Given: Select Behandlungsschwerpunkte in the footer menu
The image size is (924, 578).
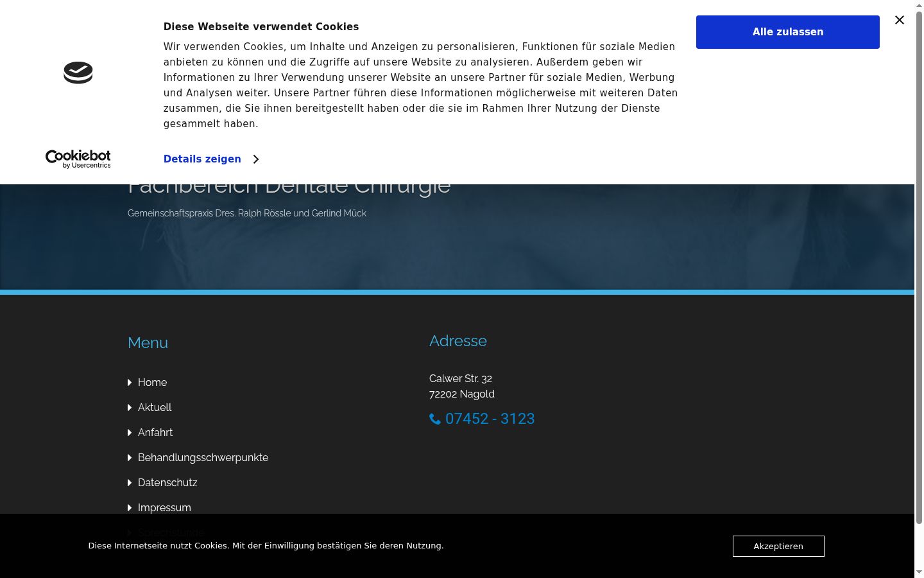Looking at the screenshot, I should tap(203, 457).
